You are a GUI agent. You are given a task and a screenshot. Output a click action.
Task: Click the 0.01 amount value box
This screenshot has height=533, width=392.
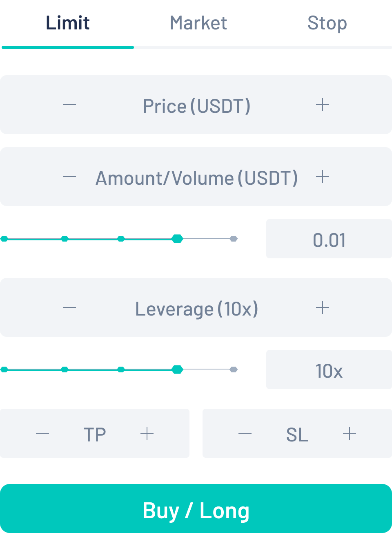329,239
